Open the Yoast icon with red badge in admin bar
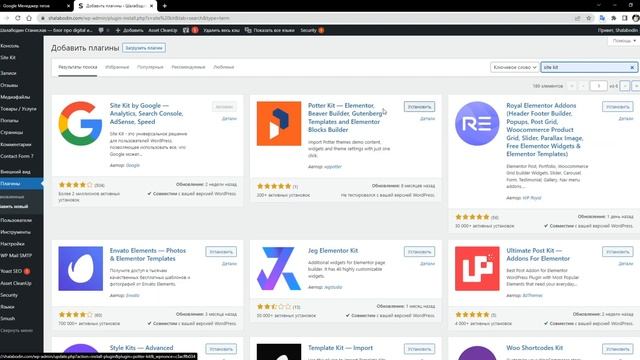Image resolution: width=640 pixels, height=360 pixels. point(190,30)
